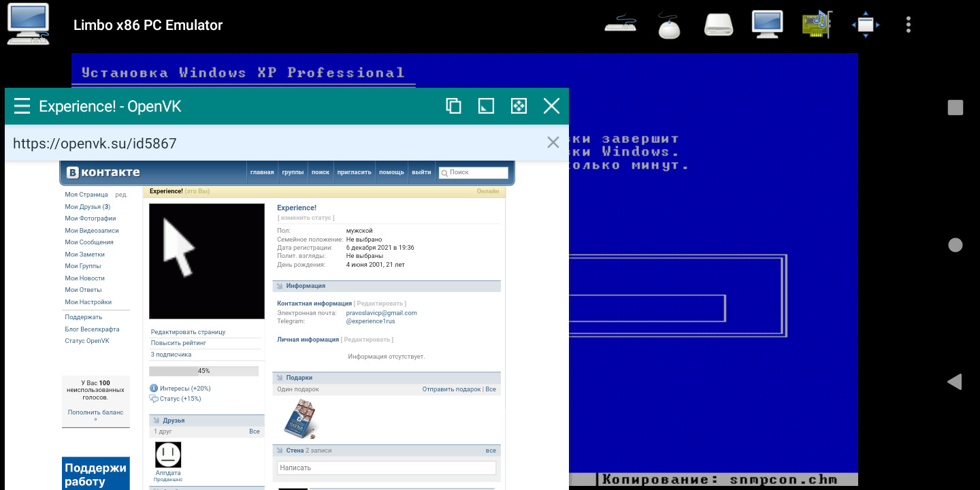Click Редактировать страницу under the avatar
The height and width of the screenshot is (490, 980).
189,332
